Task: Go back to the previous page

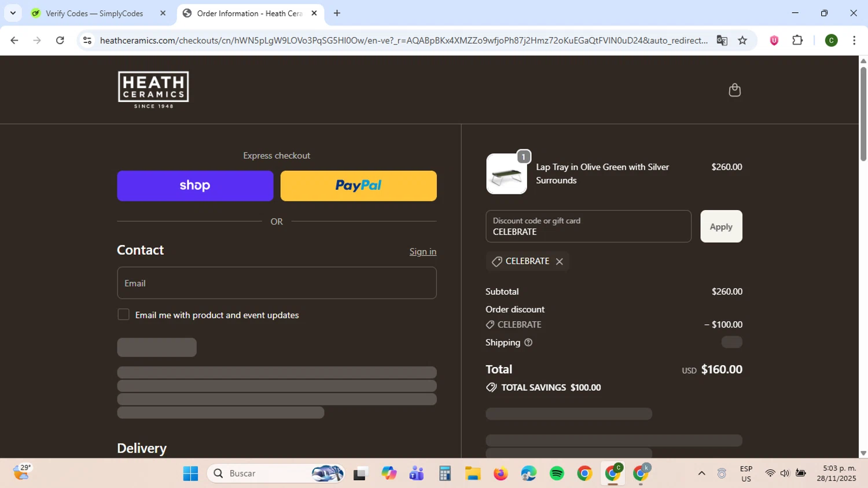Action: (14, 41)
